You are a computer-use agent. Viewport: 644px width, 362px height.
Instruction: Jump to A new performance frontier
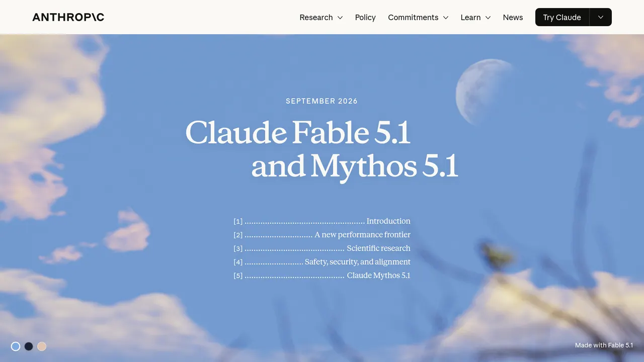(x=322, y=235)
